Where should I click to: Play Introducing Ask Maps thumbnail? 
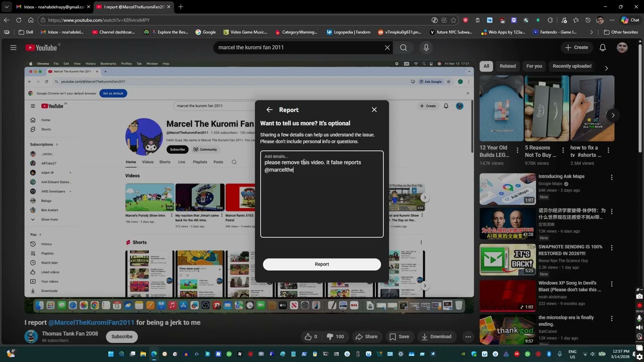[508, 189]
